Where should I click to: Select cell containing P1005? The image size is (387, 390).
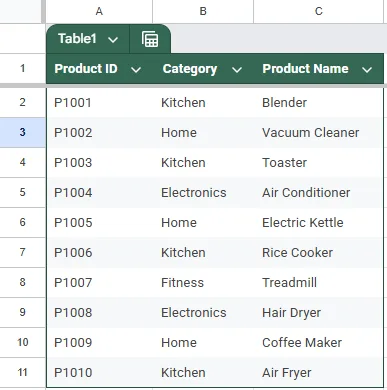point(99,222)
